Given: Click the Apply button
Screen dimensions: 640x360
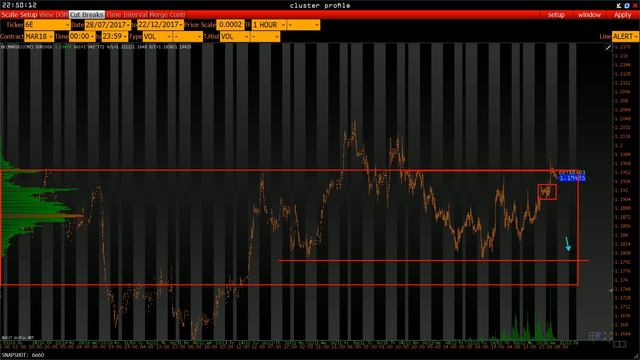Looking at the screenshot, I should 622,15.
